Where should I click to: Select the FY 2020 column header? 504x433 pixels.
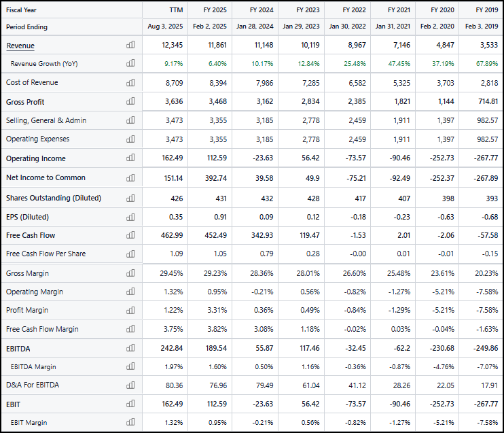443,10
